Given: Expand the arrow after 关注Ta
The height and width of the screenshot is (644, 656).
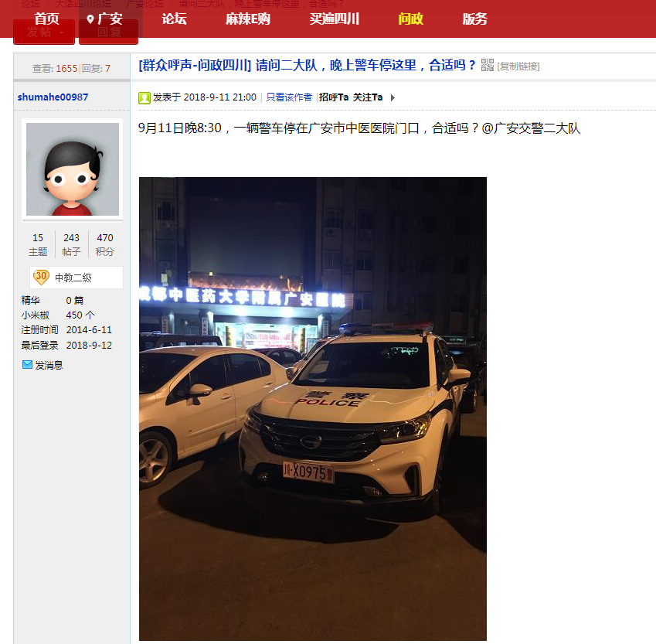Looking at the screenshot, I should [393, 97].
